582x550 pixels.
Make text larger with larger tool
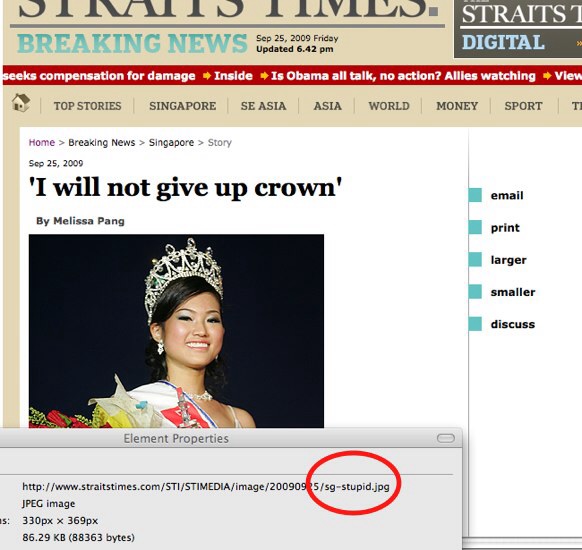point(509,260)
